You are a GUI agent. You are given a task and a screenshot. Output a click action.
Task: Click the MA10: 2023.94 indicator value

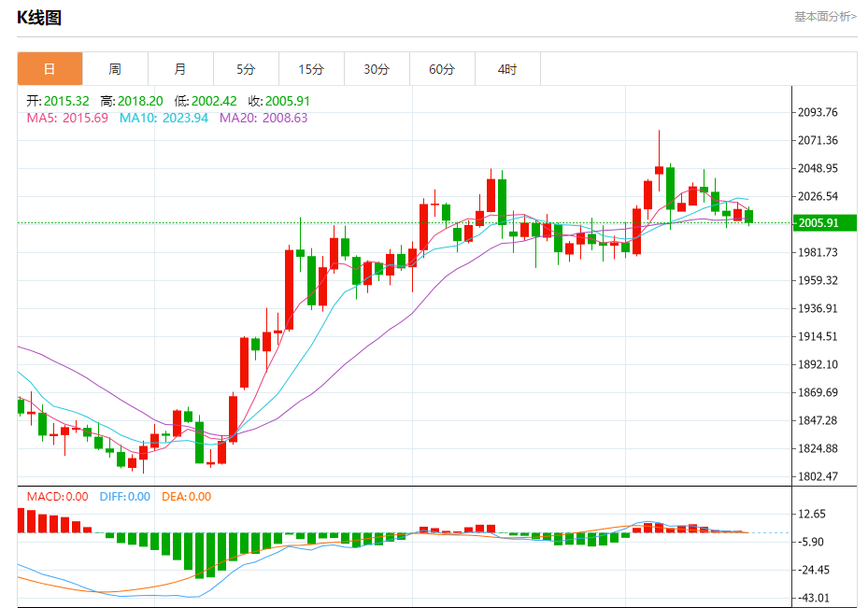[x=164, y=118]
